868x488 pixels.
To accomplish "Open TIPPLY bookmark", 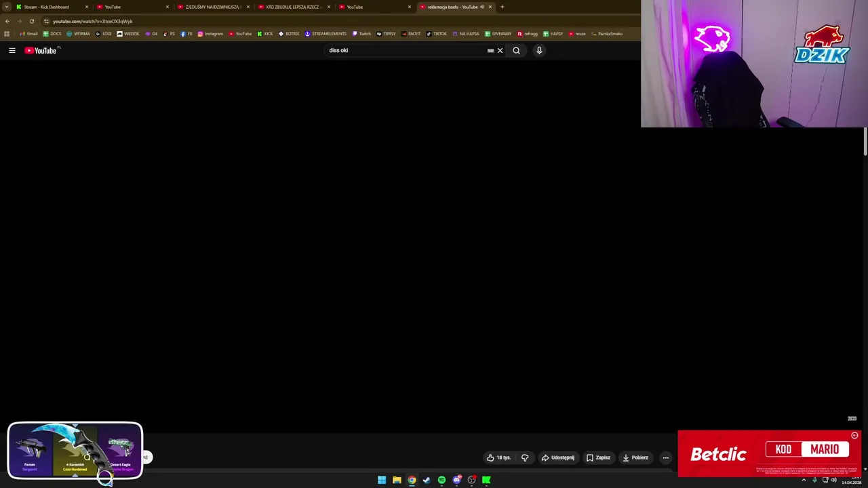I will point(387,34).
